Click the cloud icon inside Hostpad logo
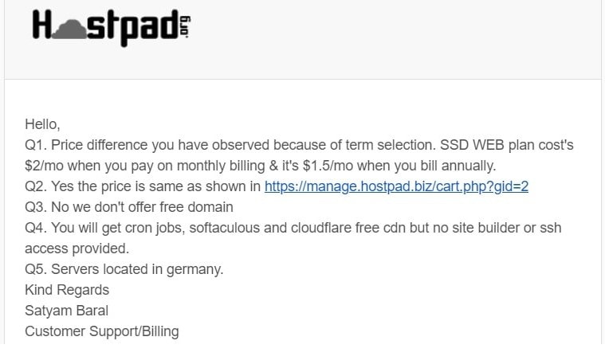This screenshot has width=605, height=364. click(x=70, y=30)
